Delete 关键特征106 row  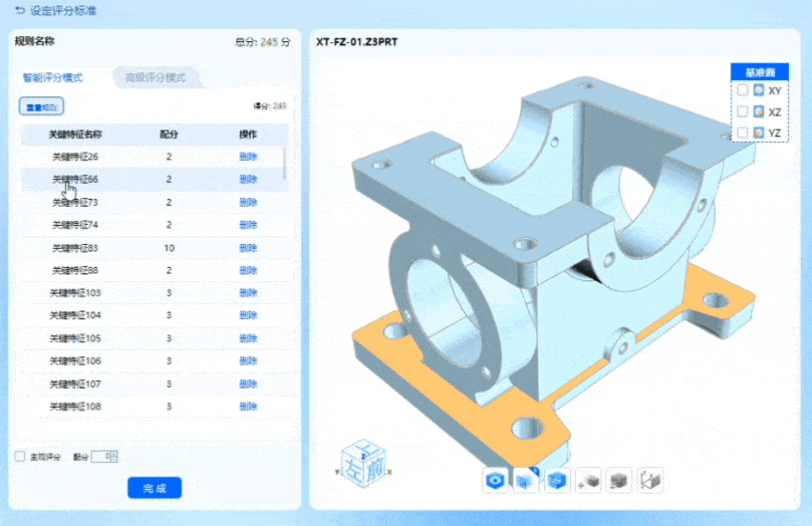click(248, 361)
